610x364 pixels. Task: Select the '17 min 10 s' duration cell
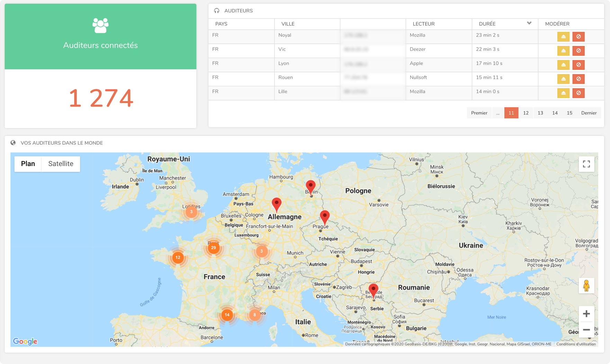coord(505,65)
